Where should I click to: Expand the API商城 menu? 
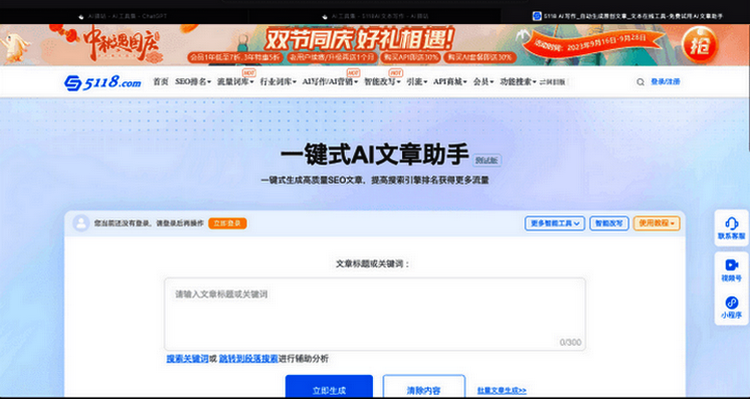(x=450, y=82)
